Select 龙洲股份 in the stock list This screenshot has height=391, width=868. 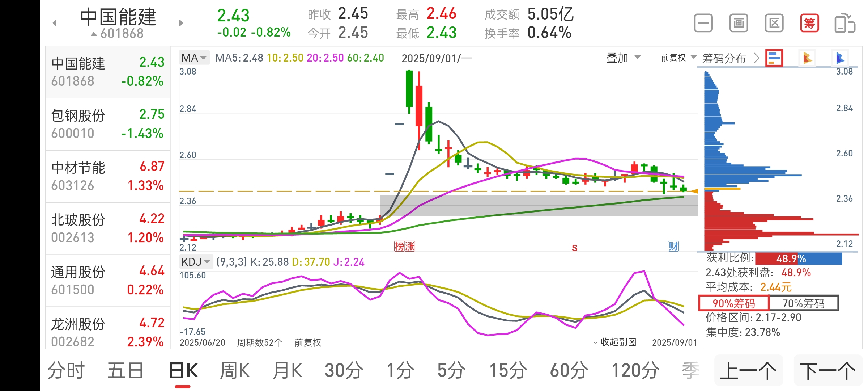[x=108, y=328]
